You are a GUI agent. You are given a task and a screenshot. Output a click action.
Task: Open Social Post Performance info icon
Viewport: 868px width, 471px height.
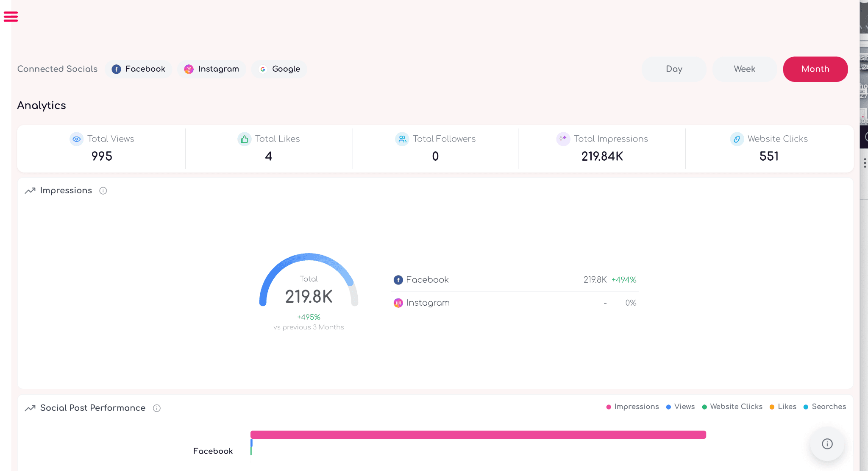click(x=157, y=408)
